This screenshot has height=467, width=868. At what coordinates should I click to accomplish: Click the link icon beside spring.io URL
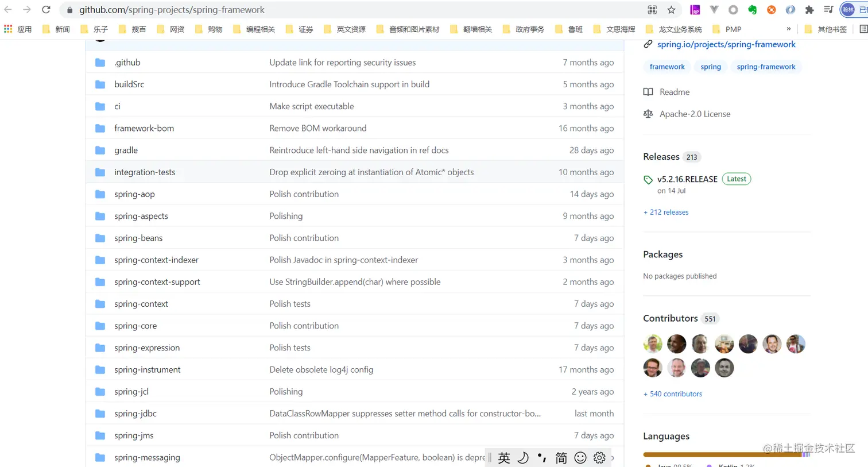coord(648,44)
